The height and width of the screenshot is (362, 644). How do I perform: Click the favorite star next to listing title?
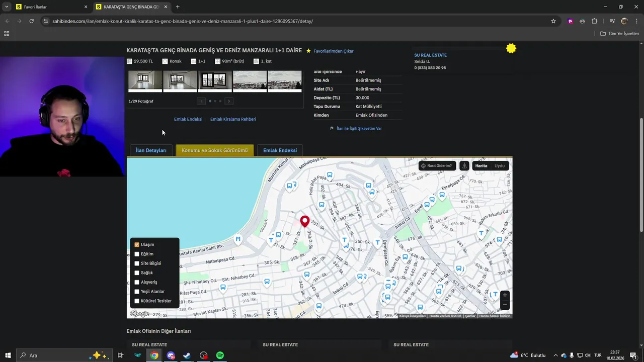(308, 51)
